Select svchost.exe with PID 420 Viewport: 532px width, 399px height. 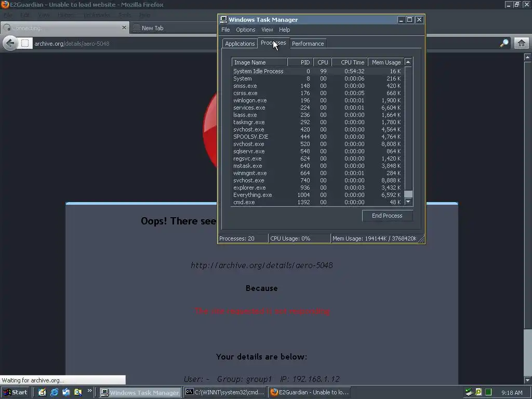click(x=317, y=129)
